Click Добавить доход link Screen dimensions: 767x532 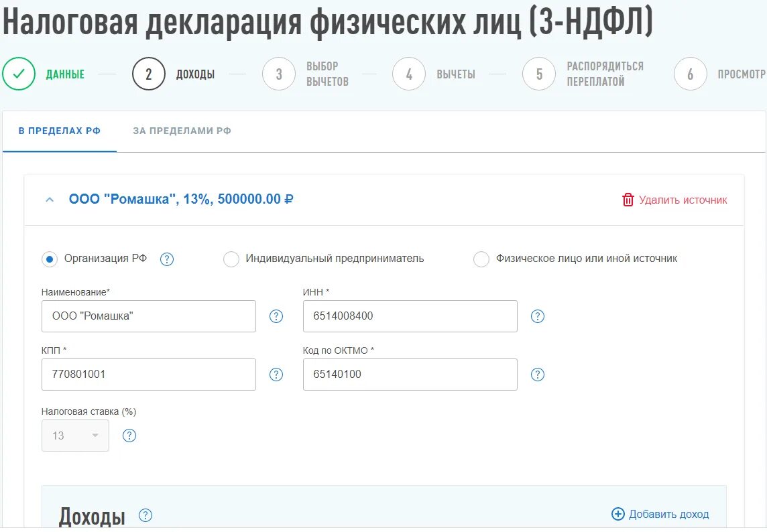(x=668, y=515)
